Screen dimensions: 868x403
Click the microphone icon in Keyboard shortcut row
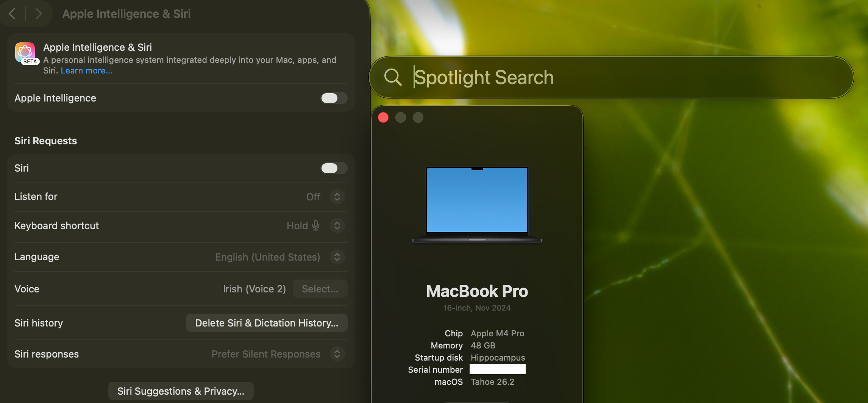(316, 226)
